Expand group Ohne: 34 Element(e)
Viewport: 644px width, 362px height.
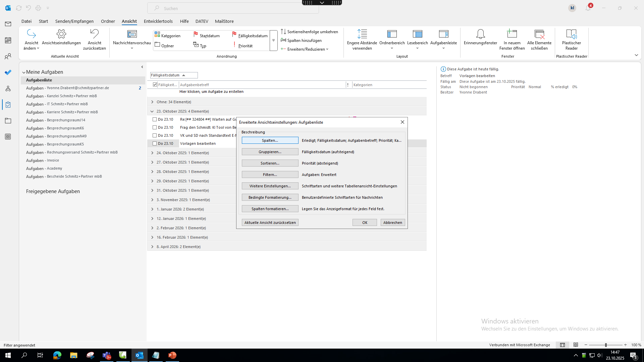[152, 102]
